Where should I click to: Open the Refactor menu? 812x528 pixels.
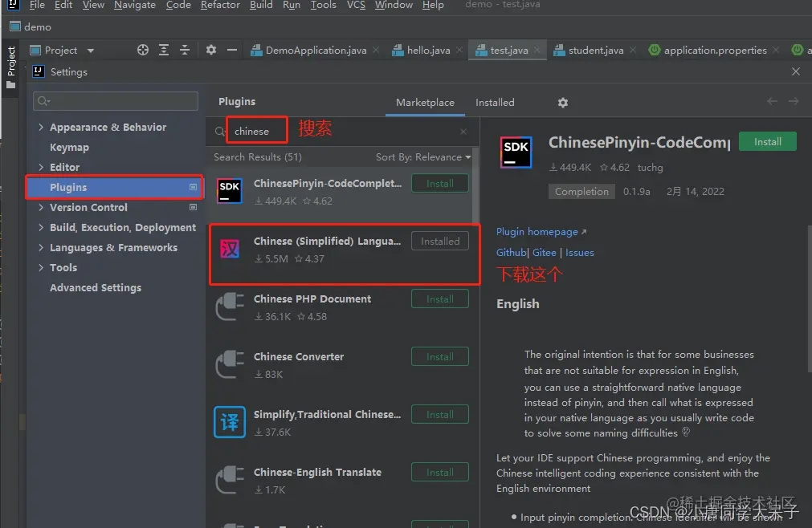click(220, 5)
